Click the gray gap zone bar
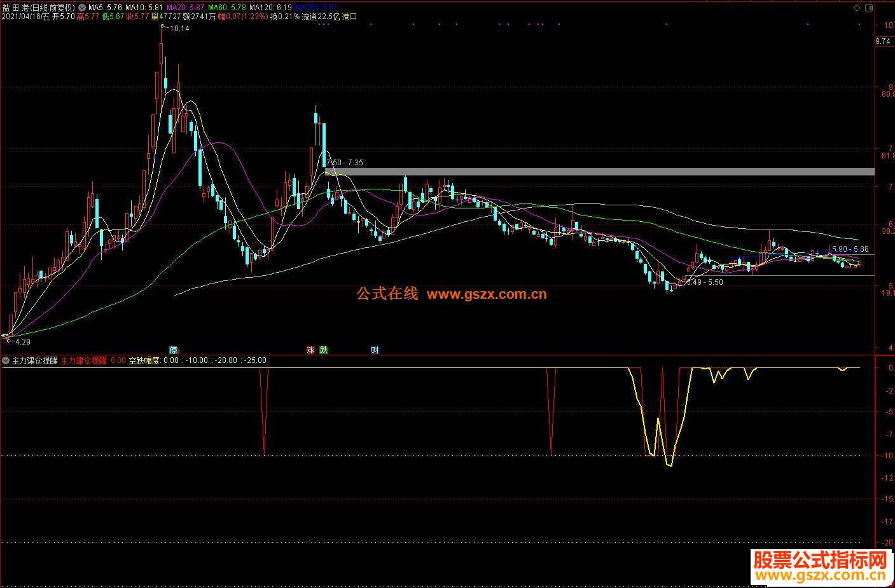 pyautogui.click(x=599, y=172)
